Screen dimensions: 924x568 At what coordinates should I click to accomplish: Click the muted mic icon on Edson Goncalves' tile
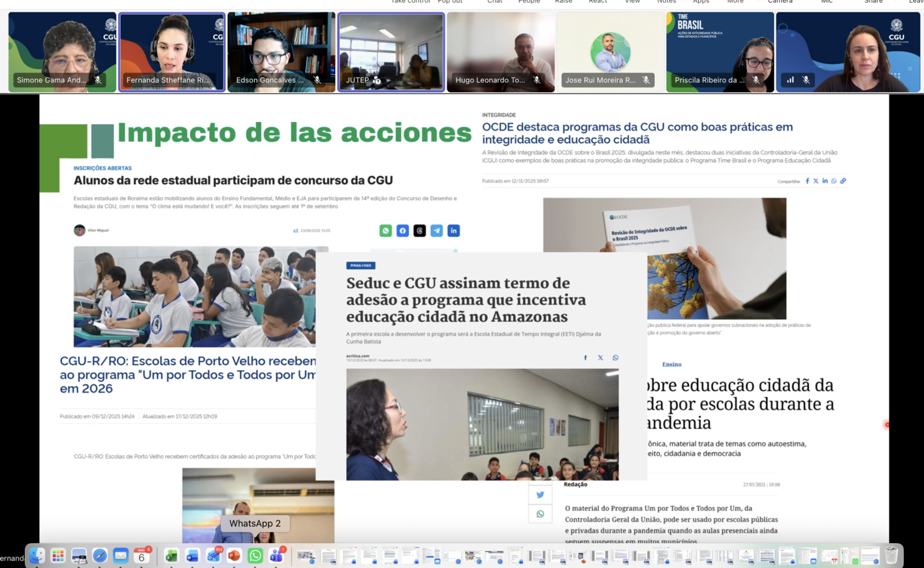pos(317,80)
